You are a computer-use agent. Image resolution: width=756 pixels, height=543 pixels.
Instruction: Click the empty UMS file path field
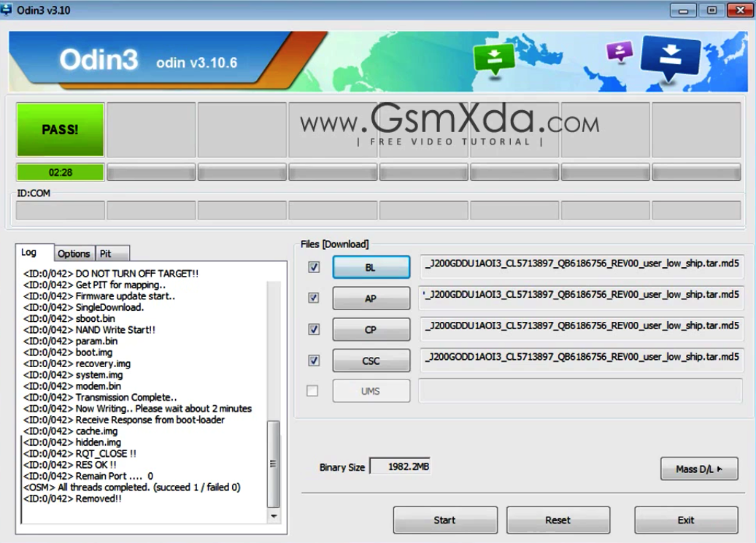coord(581,390)
